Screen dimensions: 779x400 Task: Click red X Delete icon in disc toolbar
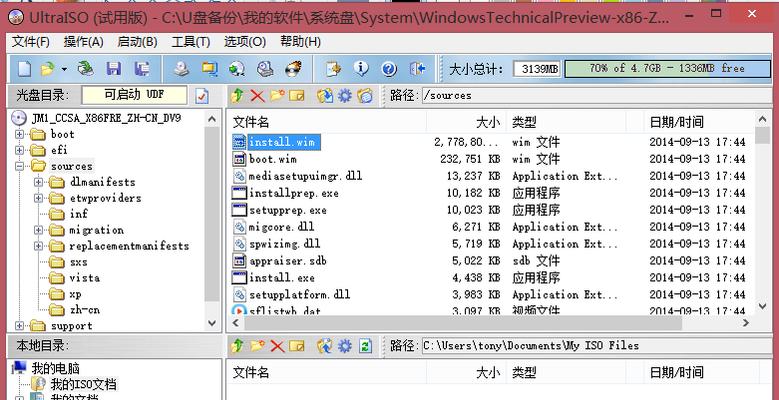pyautogui.click(x=257, y=95)
